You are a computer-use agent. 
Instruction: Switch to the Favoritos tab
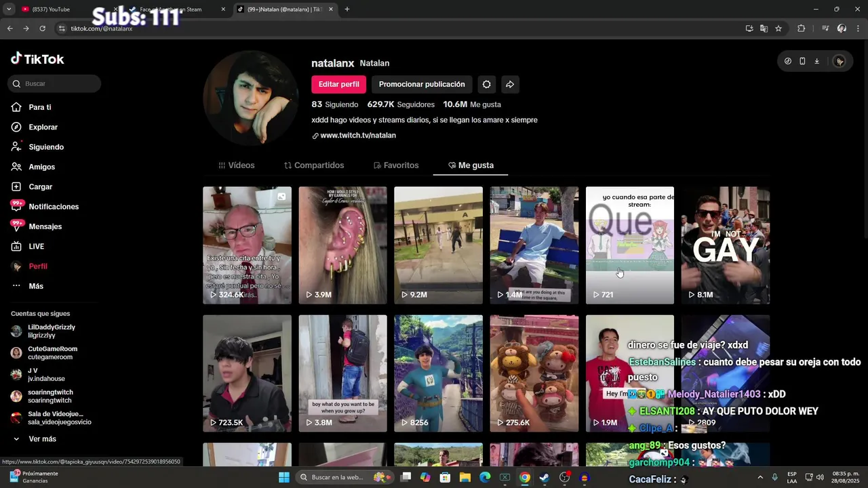tap(396, 165)
